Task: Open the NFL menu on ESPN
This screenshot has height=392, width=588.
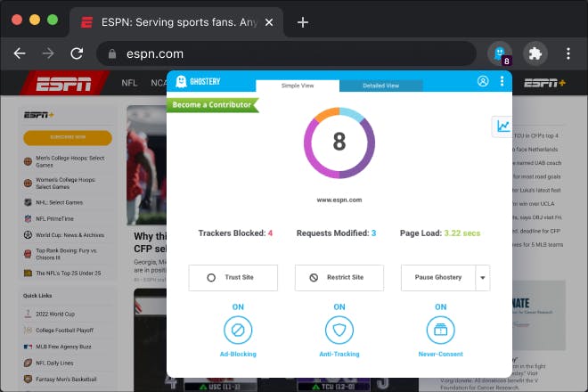Action: (x=129, y=83)
